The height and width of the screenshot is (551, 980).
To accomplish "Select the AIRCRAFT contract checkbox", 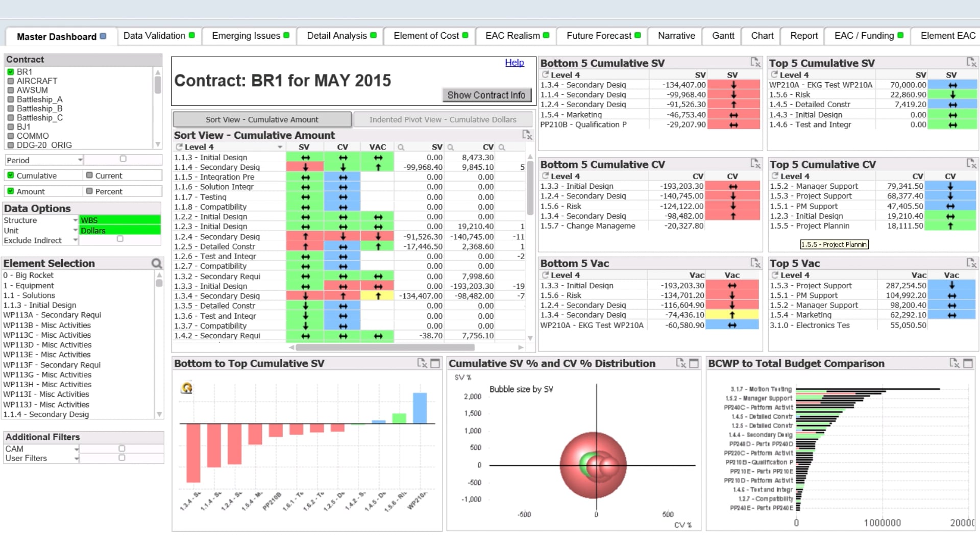I will pyautogui.click(x=11, y=81).
